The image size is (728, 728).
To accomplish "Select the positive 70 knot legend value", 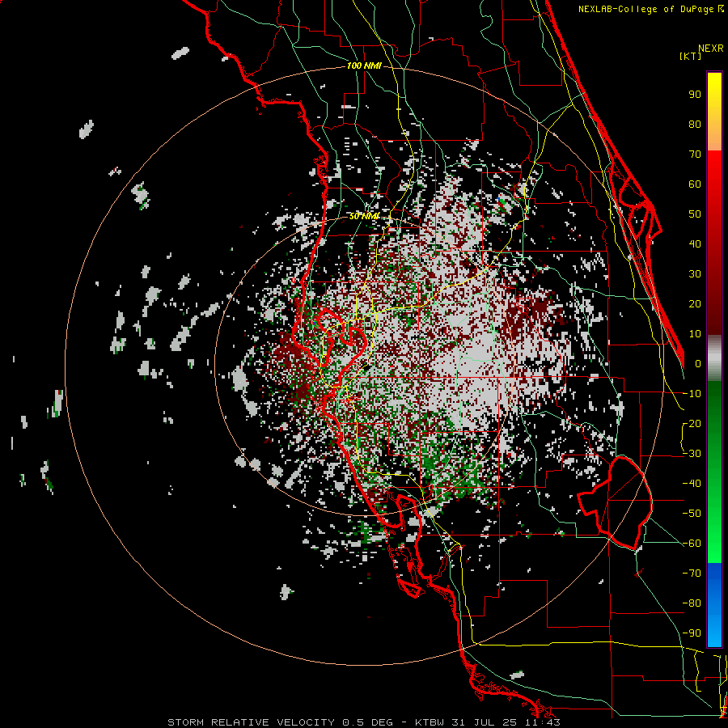I will pyautogui.click(x=695, y=154).
